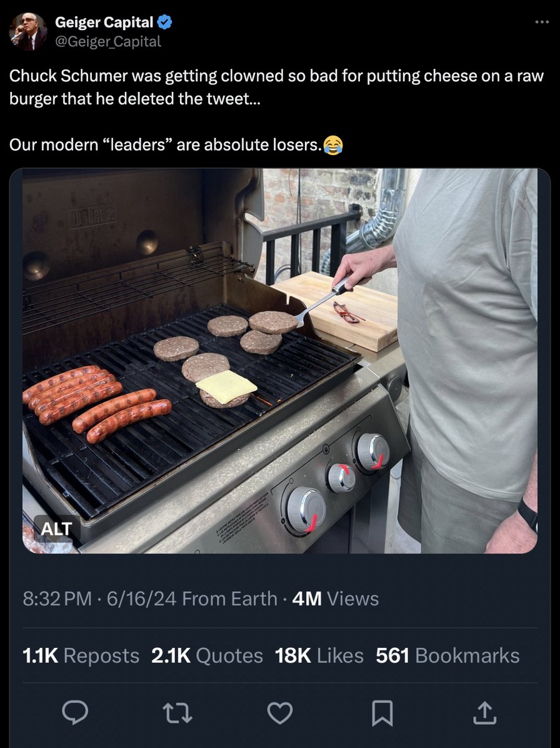View the 1.1K Reposts list
The width and height of the screenshot is (560, 748).
81,655
